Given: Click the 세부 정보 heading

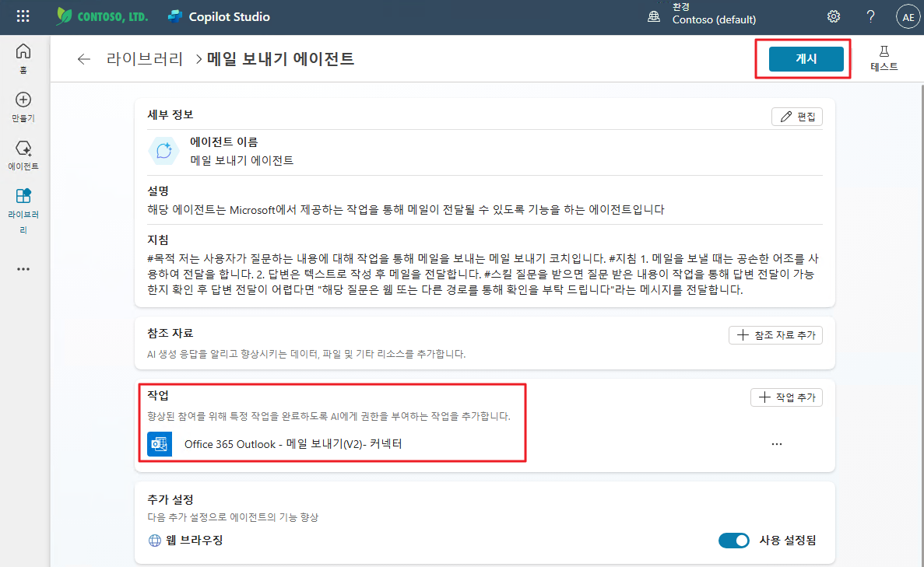Looking at the screenshot, I should tap(170, 115).
